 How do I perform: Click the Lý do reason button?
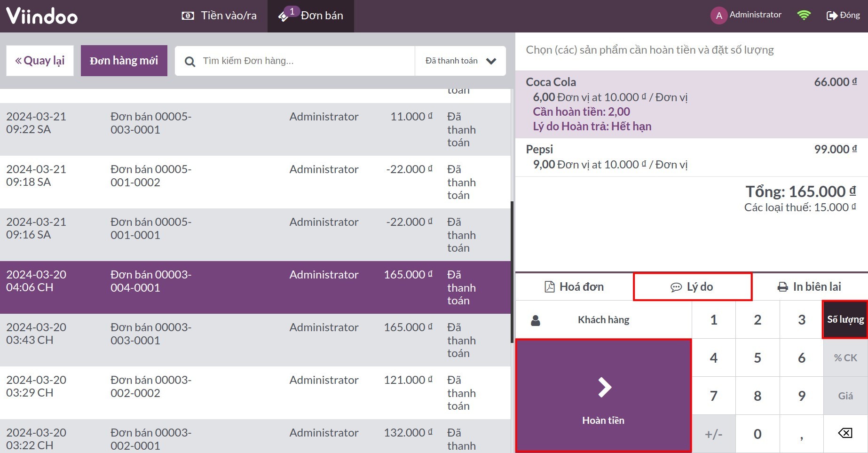[x=692, y=286]
